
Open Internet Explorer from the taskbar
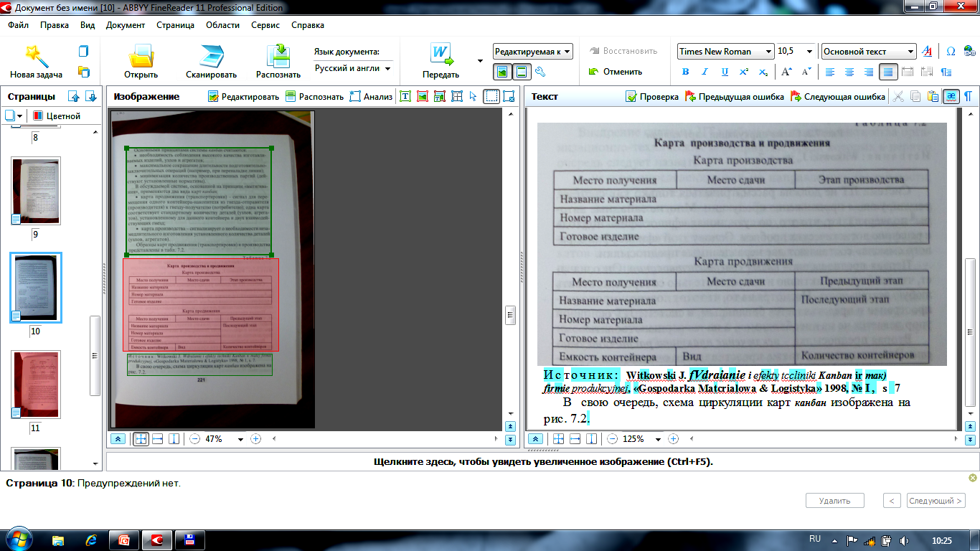(x=91, y=540)
